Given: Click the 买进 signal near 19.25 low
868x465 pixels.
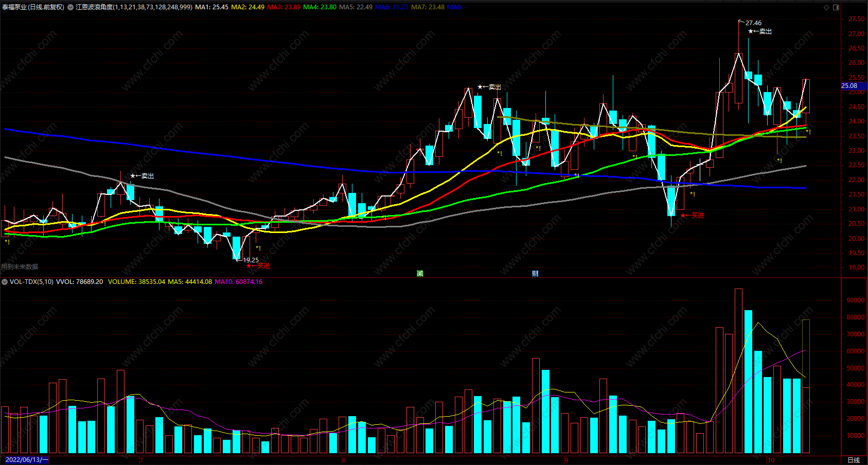Looking at the screenshot, I should click(258, 266).
